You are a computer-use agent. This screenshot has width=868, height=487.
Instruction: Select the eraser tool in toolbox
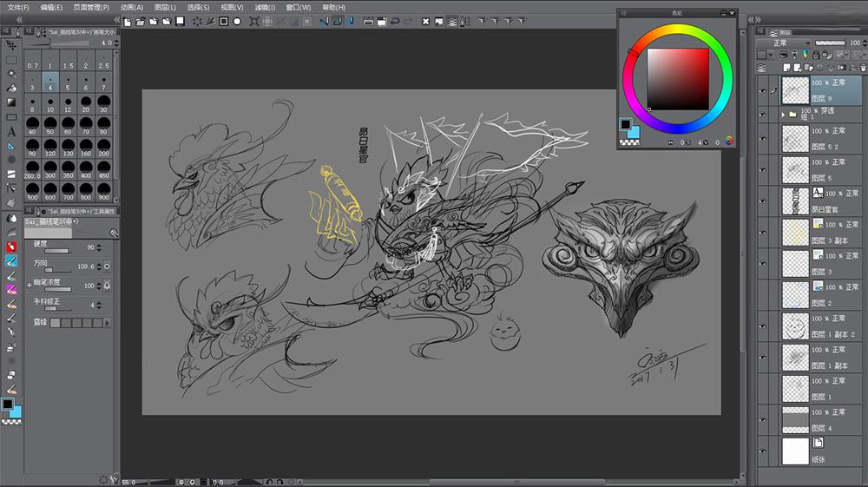coord(11,375)
